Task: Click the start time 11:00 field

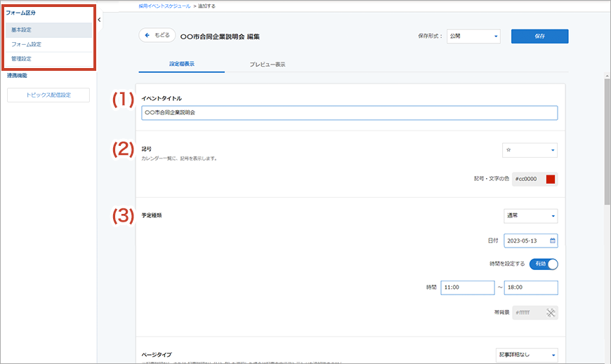Action: point(467,288)
